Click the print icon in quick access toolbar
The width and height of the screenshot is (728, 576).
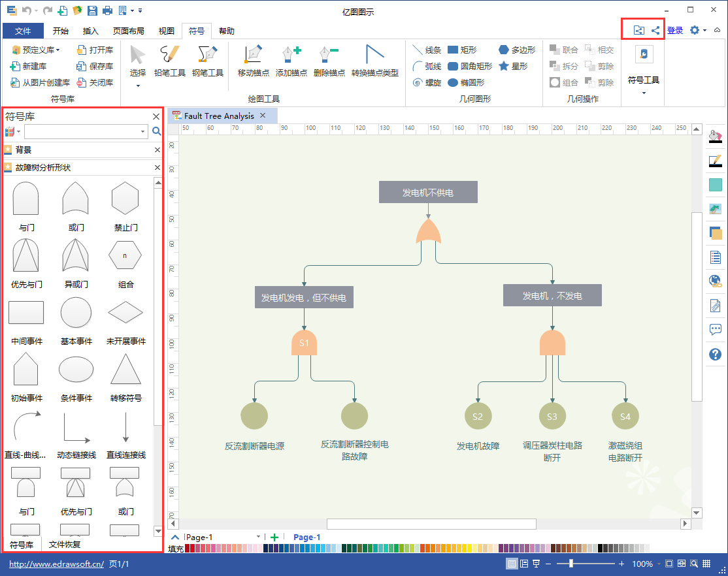pos(107,10)
